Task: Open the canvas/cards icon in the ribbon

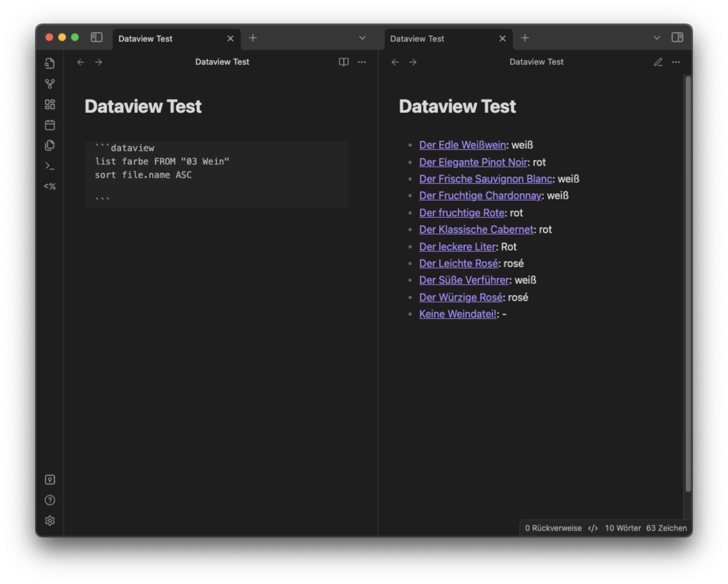Action: 50,104
